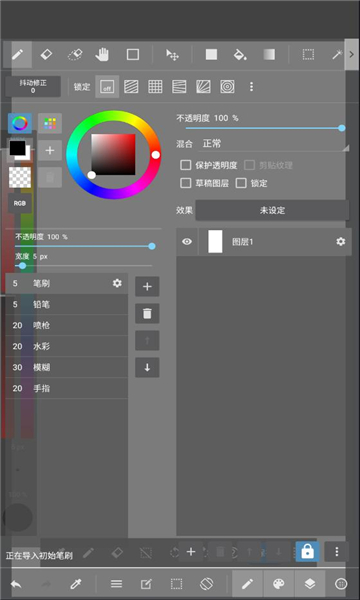360x600 pixels.
Task: Open the 抖动修正 stabilizer setting
Action: click(x=33, y=86)
